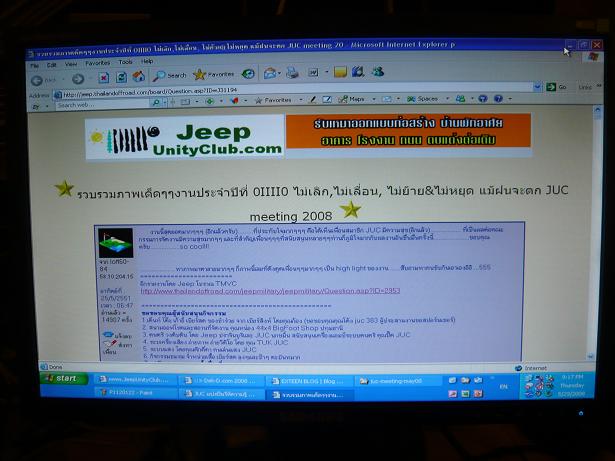Open the File menu
615x461 pixels.
tap(37, 63)
